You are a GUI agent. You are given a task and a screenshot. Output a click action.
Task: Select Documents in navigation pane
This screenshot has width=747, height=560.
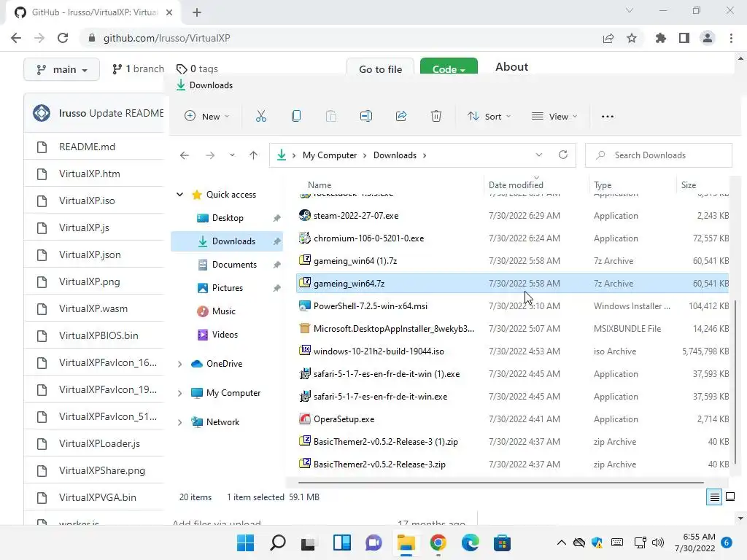[x=234, y=264]
